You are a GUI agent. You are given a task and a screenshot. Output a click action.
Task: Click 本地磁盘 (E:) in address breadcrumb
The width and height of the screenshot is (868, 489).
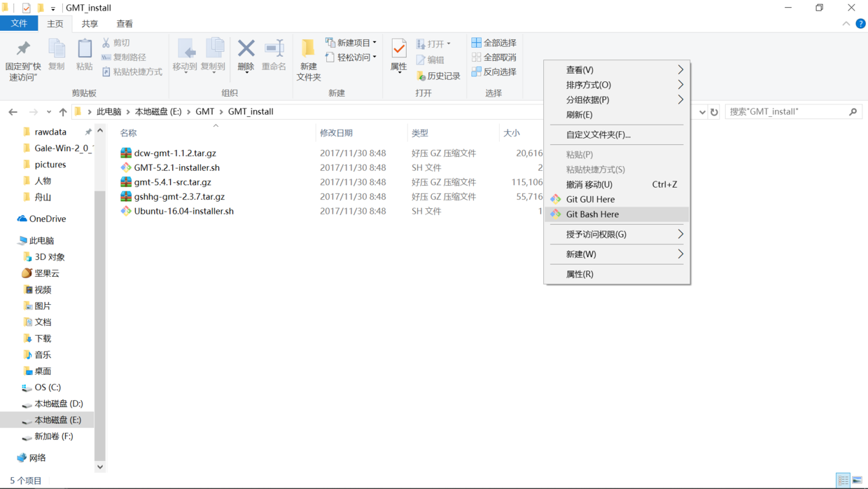[x=158, y=112]
